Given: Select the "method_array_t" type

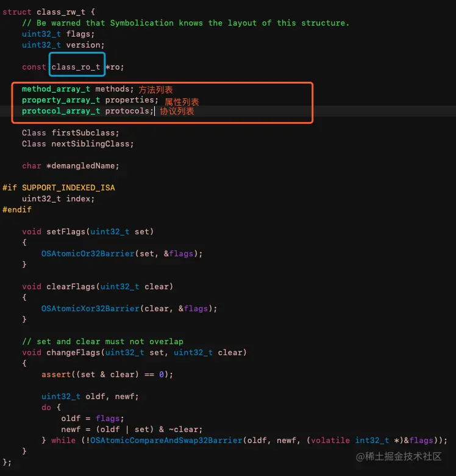Looking at the screenshot, I should pos(56,89).
